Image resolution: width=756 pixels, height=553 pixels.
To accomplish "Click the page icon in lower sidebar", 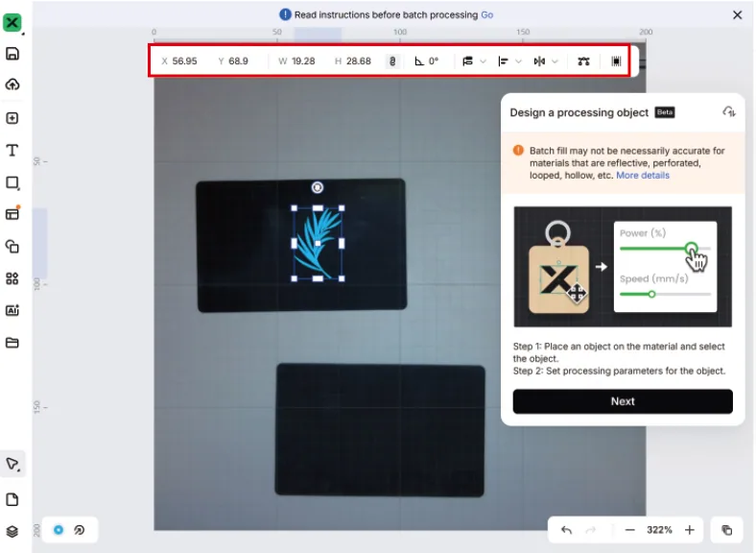I will (x=12, y=499).
